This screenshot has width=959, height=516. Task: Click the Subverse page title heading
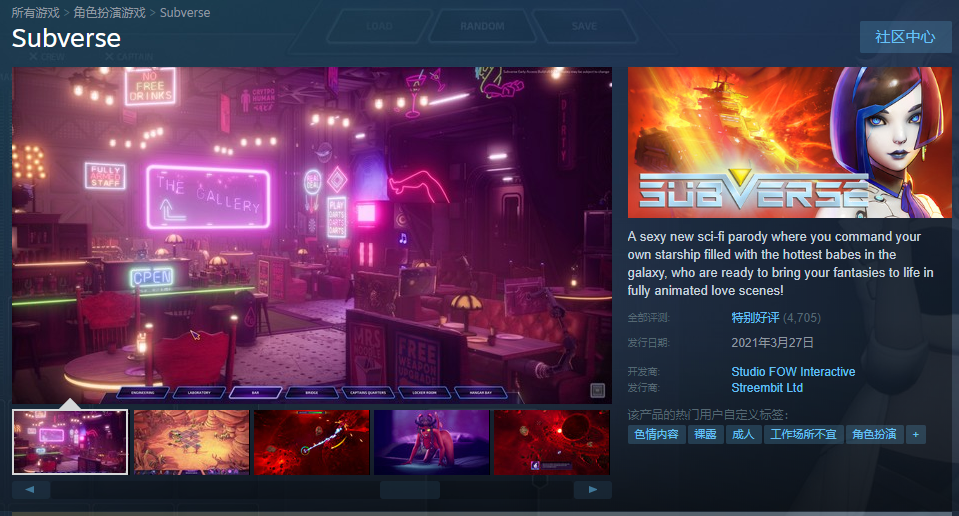point(66,38)
